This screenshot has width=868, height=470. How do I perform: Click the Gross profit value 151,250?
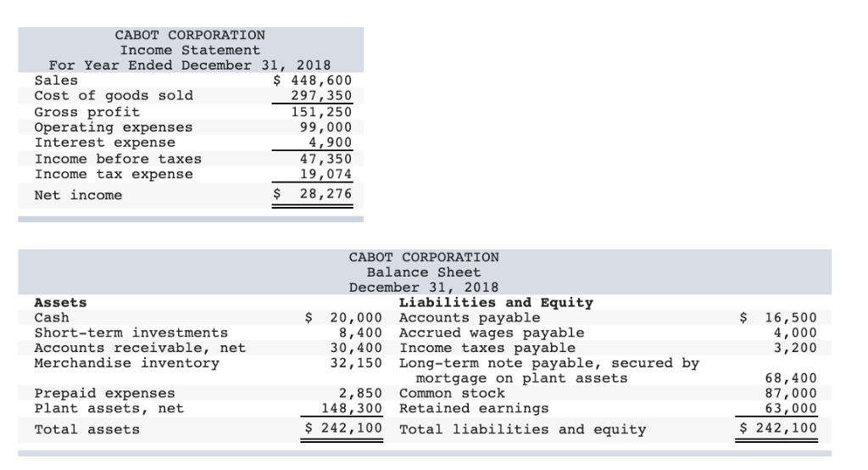(x=321, y=112)
